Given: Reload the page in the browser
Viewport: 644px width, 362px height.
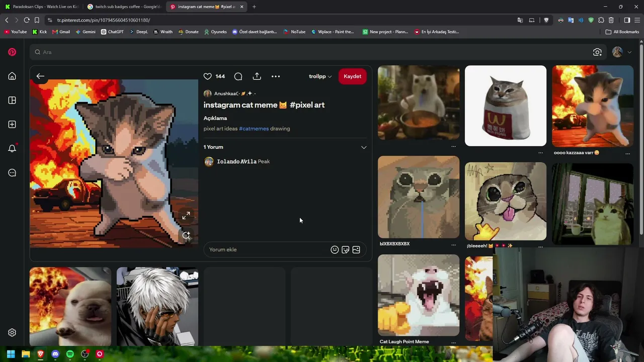Looking at the screenshot, I should [x=27, y=20].
